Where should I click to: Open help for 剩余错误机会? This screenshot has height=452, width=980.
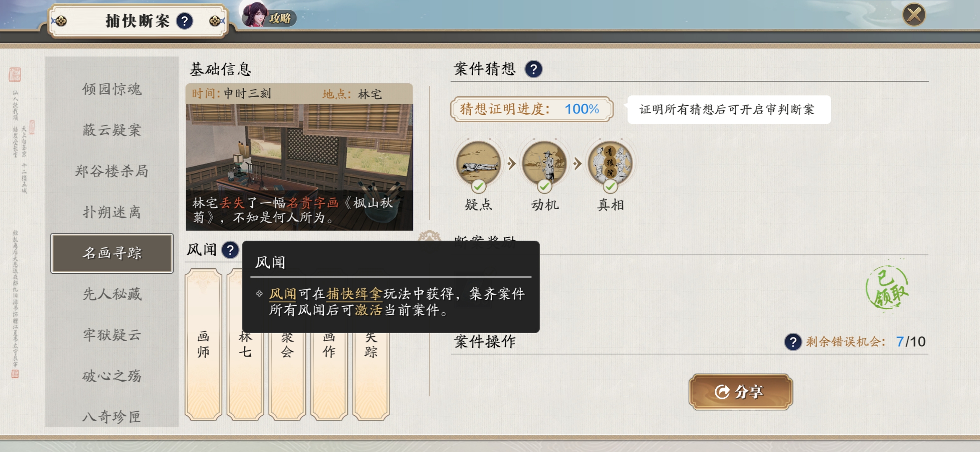[x=793, y=342]
